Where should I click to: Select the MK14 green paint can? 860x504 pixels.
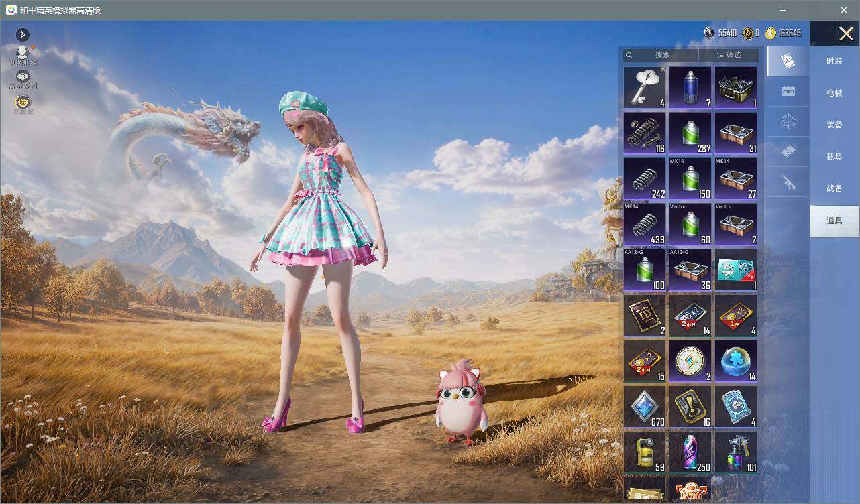pos(690,178)
